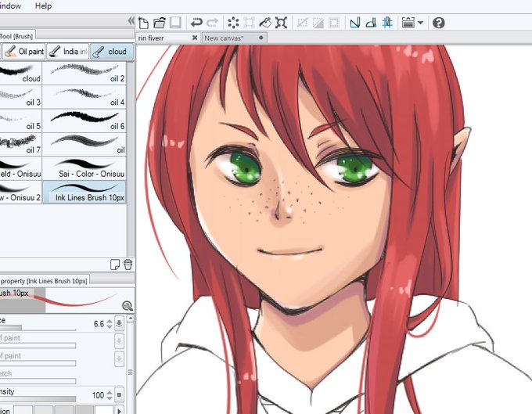Screen dimensions: 532x414
Task: Select the Sai - Color - Onisuu brush
Action: tap(84, 168)
